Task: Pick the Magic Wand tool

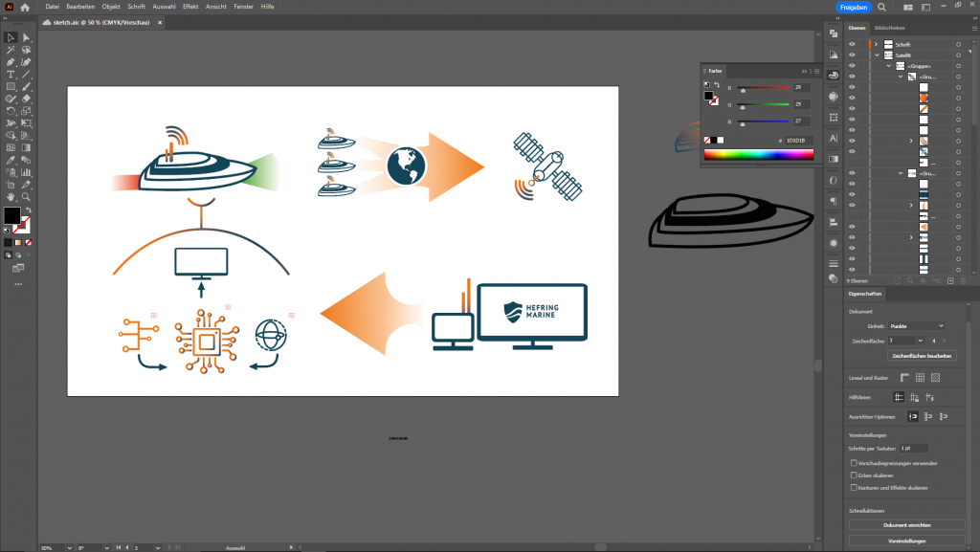Action: [11, 50]
